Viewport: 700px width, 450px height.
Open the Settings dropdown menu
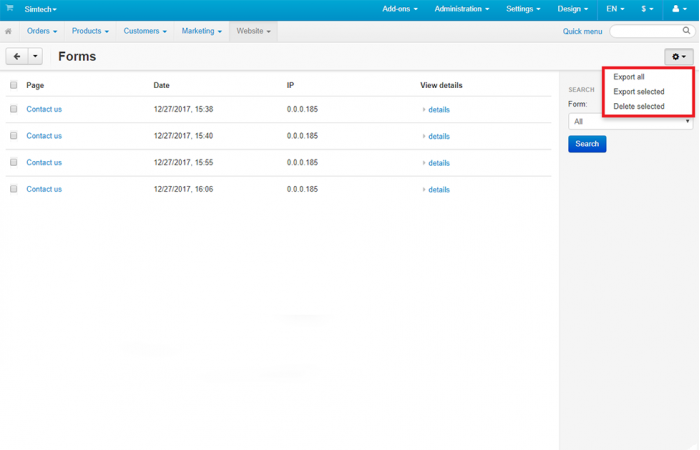[523, 9]
